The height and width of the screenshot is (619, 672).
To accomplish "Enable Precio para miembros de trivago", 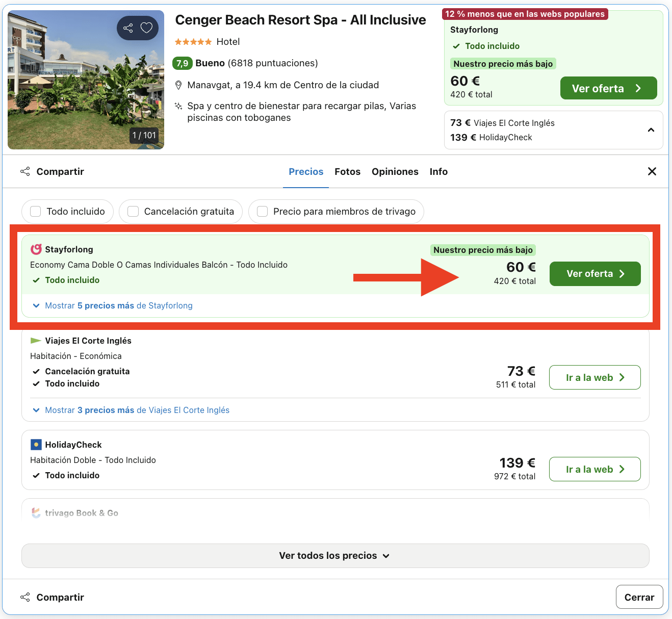I will [x=263, y=211].
